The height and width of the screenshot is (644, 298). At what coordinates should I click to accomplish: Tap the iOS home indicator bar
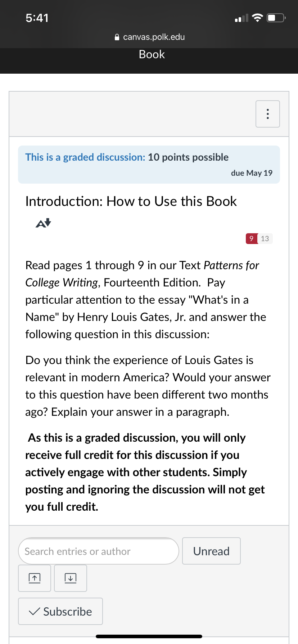pos(149,636)
